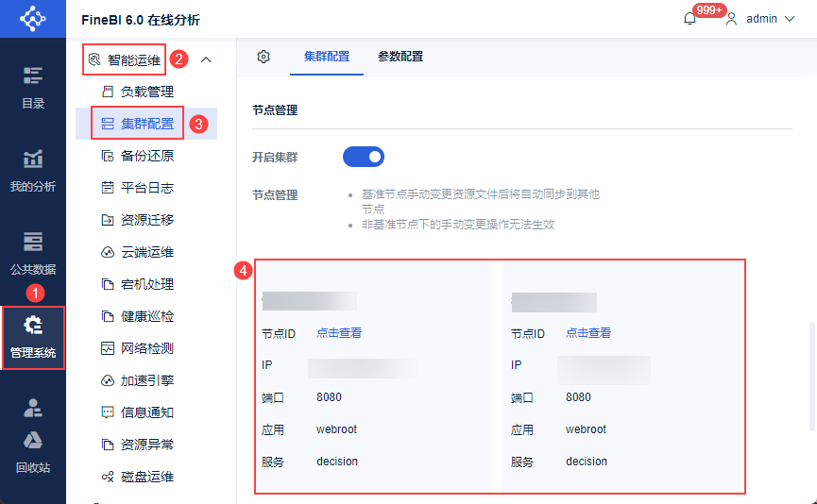This screenshot has width=817, height=504.
Task: Click the 智能运维 menu icon
Action: point(94,59)
